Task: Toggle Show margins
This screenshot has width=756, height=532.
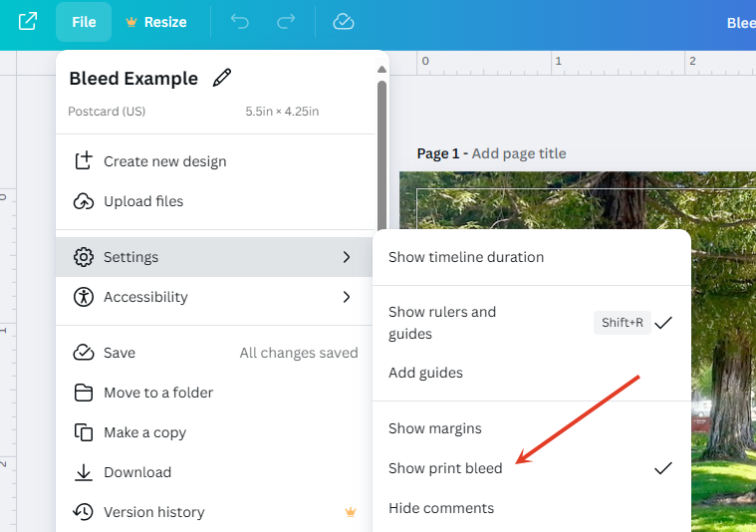Action: coord(532,428)
